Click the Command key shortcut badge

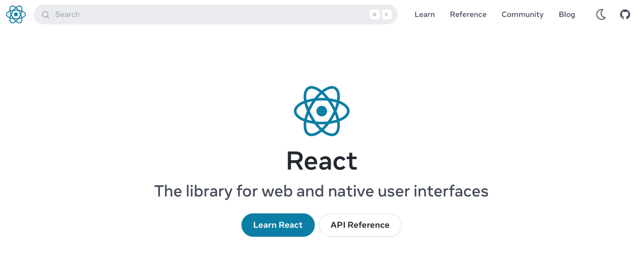374,14
